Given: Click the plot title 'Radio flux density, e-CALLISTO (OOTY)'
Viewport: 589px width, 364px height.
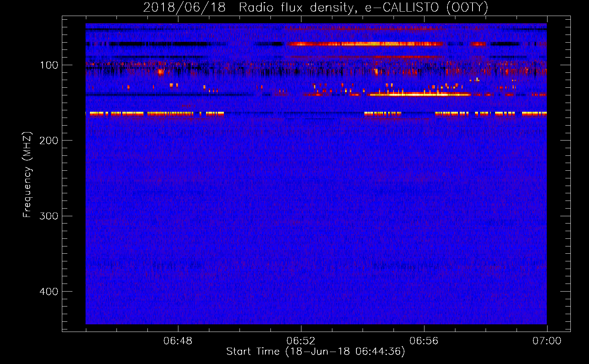Looking at the screenshot, I should [x=363, y=8].
